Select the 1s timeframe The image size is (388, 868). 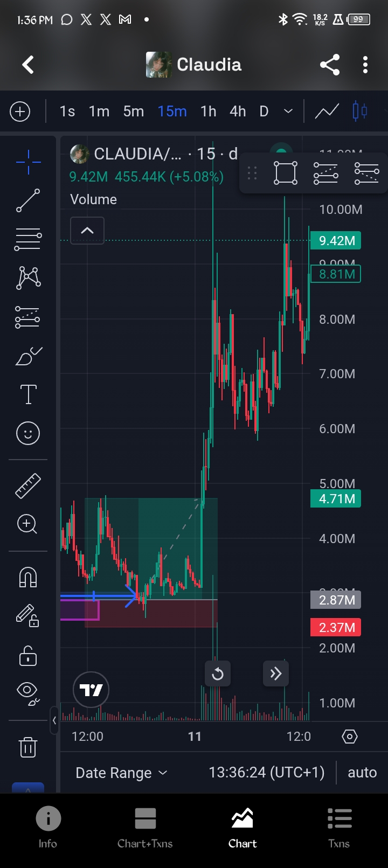click(67, 112)
